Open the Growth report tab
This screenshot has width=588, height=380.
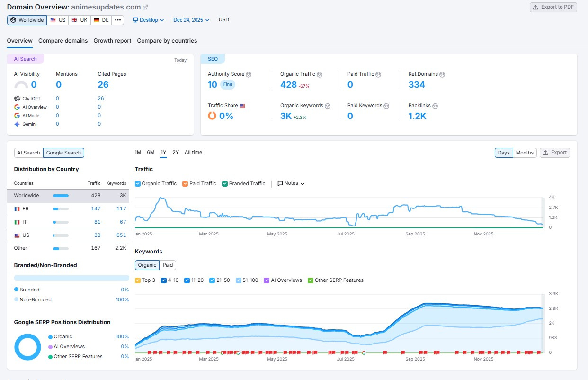pyautogui.click(x=112, y=41)
